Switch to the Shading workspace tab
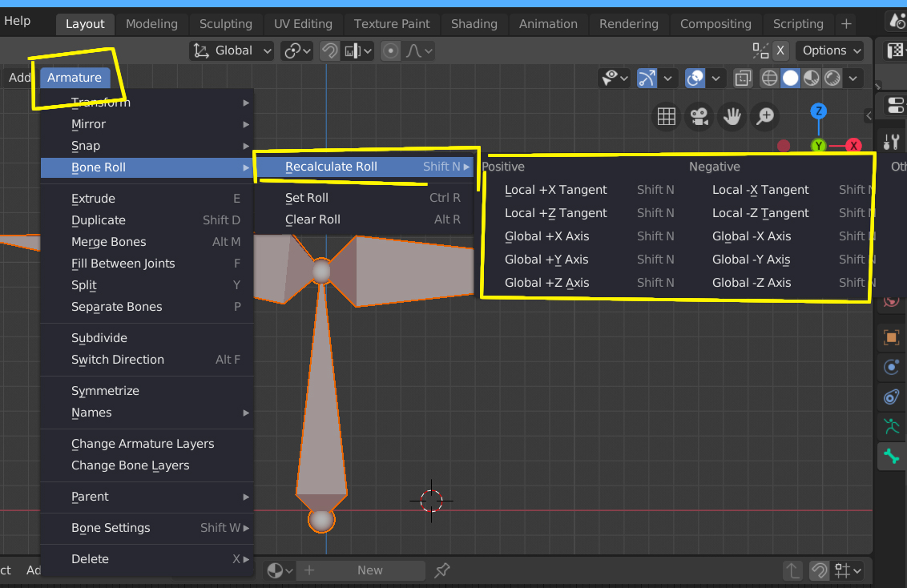This screenshot has width=907, height=588. tap(474, 24)
